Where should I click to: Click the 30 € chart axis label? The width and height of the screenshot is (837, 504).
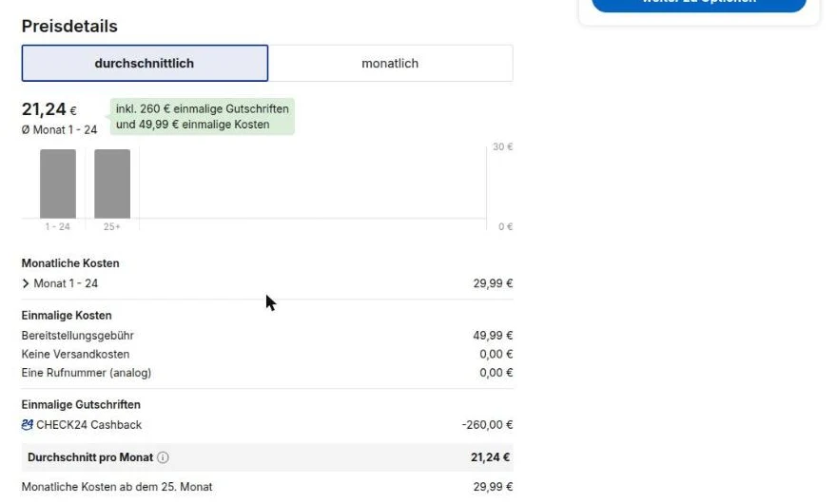pyautogui.click(x=502, y=146)
